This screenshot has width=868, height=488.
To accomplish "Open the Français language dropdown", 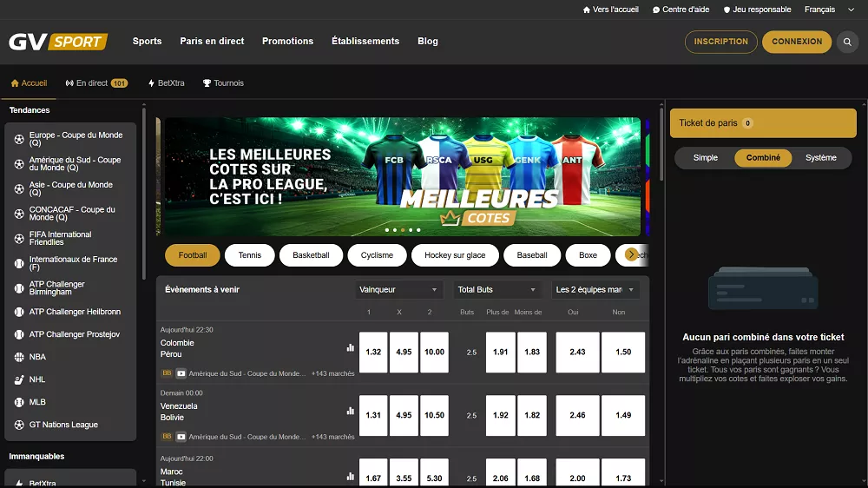I will click(829, 10).
